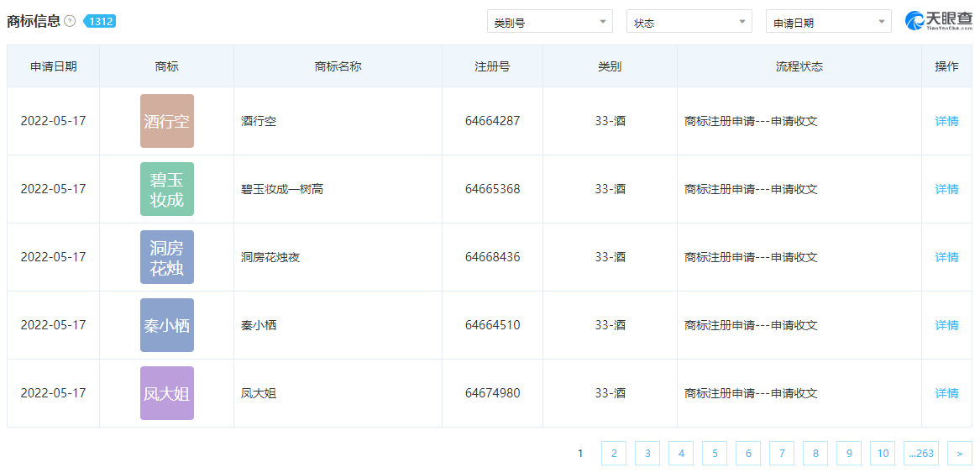Image resolution: width=980 pixels, height=473 pixels.
Task: Expand the 申请日期 dropdown filter
Action: click(828, 22)
